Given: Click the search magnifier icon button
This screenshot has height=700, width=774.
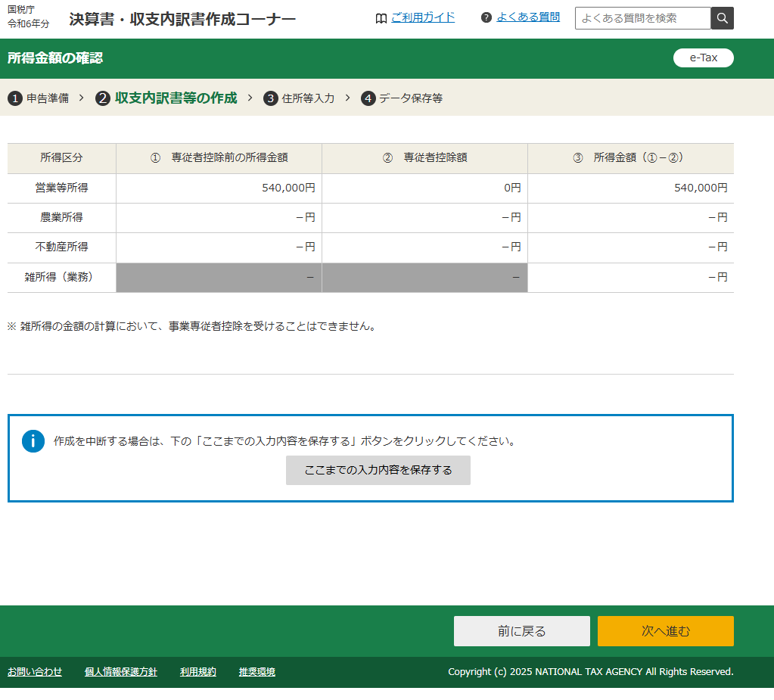Looking at the screenshot, I should coord(722,18).
